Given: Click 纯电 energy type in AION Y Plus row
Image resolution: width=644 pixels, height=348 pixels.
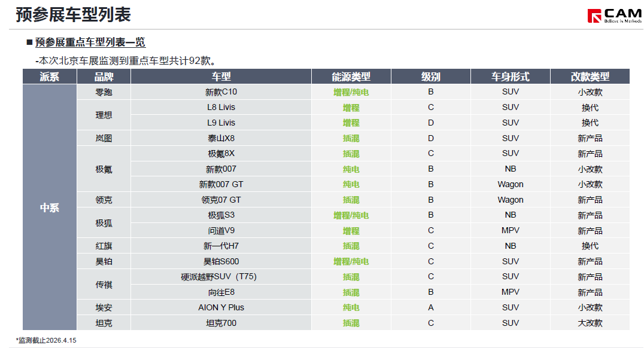Looking at the screenshot, I should [351, 308].
